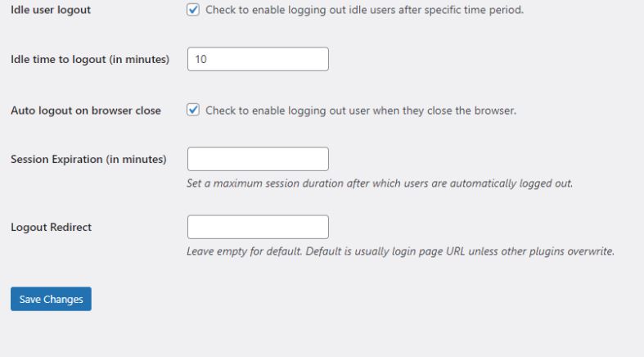Click 'Session Expiration (in minutes)' label

(88, 160)
